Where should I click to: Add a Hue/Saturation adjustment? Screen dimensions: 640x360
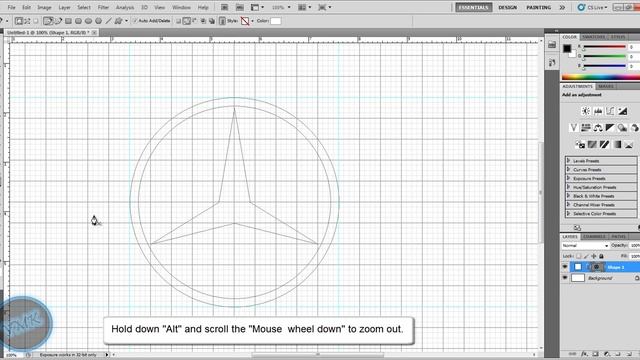click(x=586, y=128)
